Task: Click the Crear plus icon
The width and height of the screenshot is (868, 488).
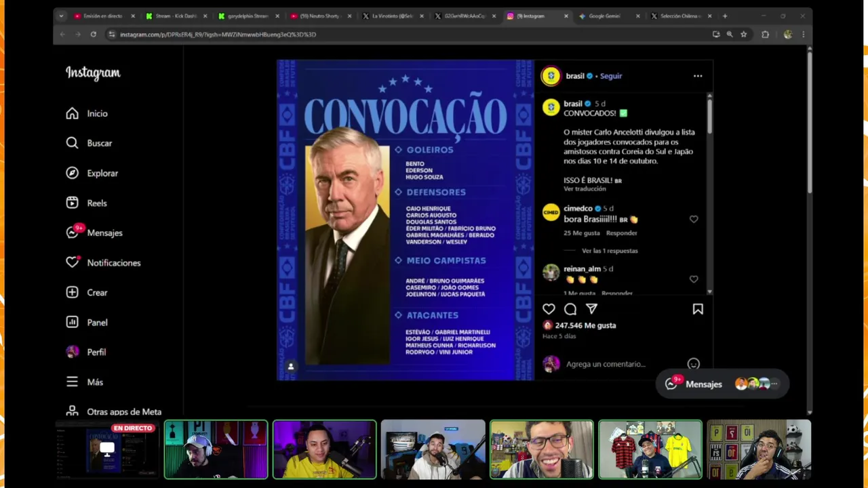Action: (x=73, y=292)
